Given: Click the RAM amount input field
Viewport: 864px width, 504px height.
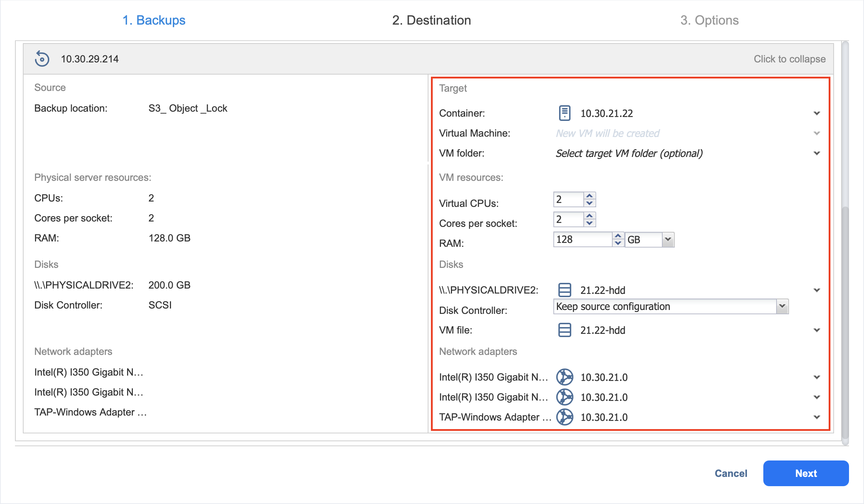Looking at the screenshot, I should click(583, 239).
